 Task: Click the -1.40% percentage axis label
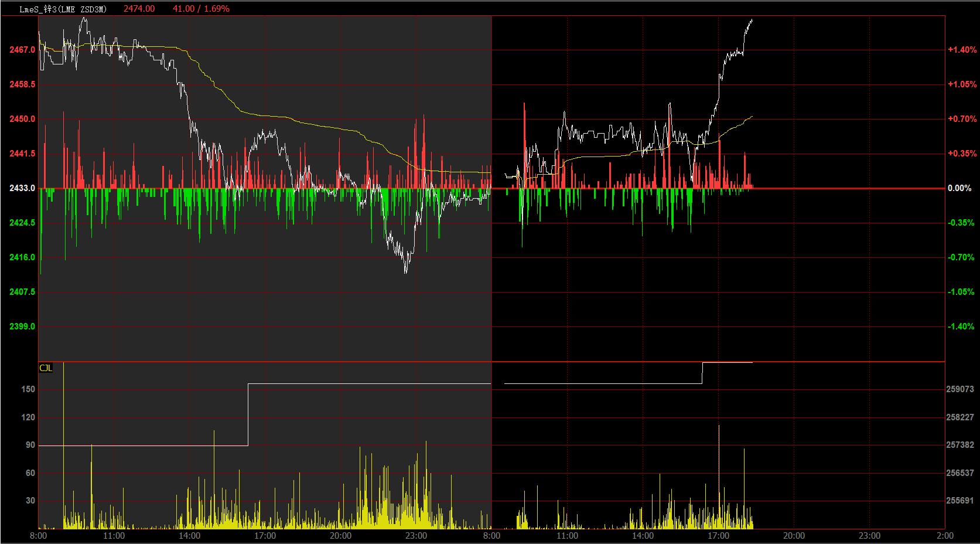pos(961,327)
